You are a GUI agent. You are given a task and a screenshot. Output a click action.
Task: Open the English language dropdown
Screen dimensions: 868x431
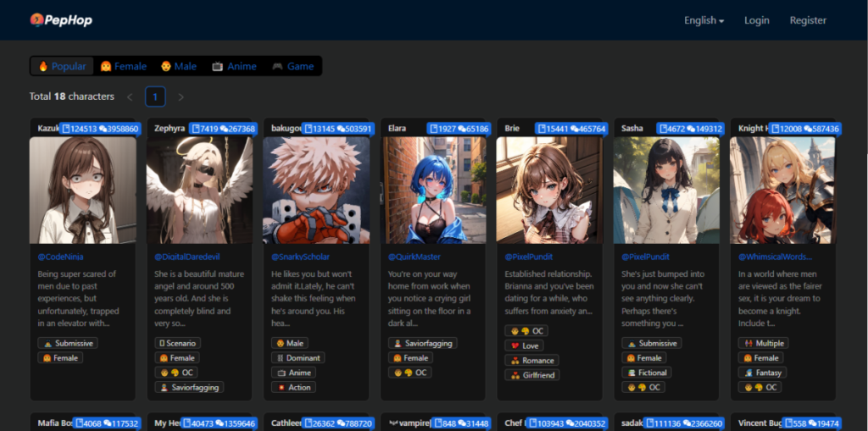point(704,20)
